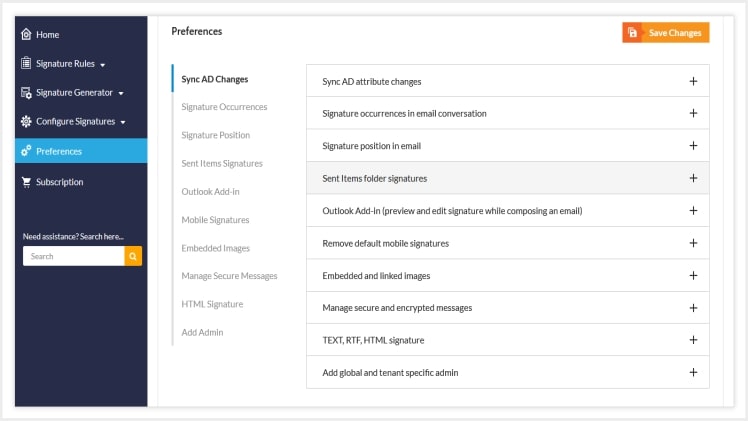Click the Preferences gears icon

26,151
